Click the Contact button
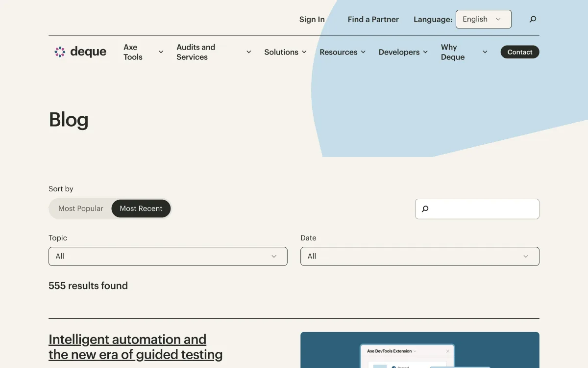This screenshot has width=588, height=368. click(x=520, y=52)
